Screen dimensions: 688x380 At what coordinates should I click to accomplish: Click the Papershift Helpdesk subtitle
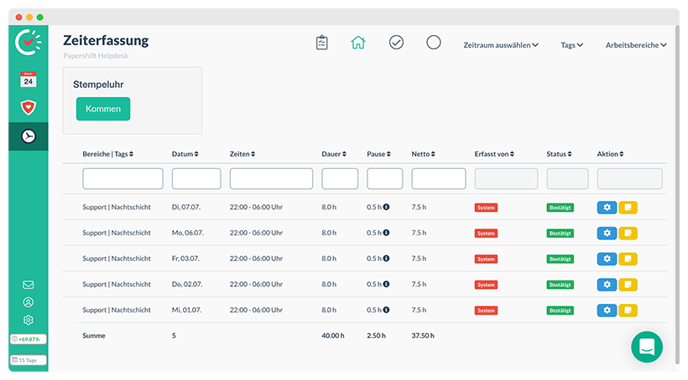(x=96, y=56)
